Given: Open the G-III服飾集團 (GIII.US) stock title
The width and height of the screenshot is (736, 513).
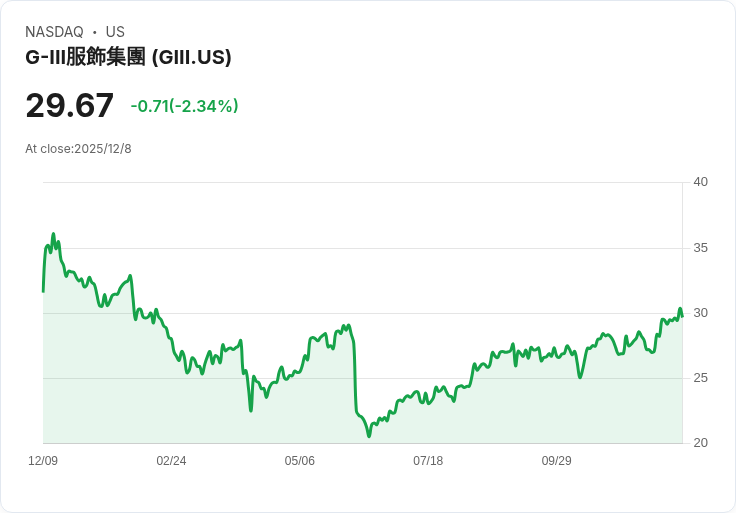Looking at the screenshot, I should click(128, 57).
